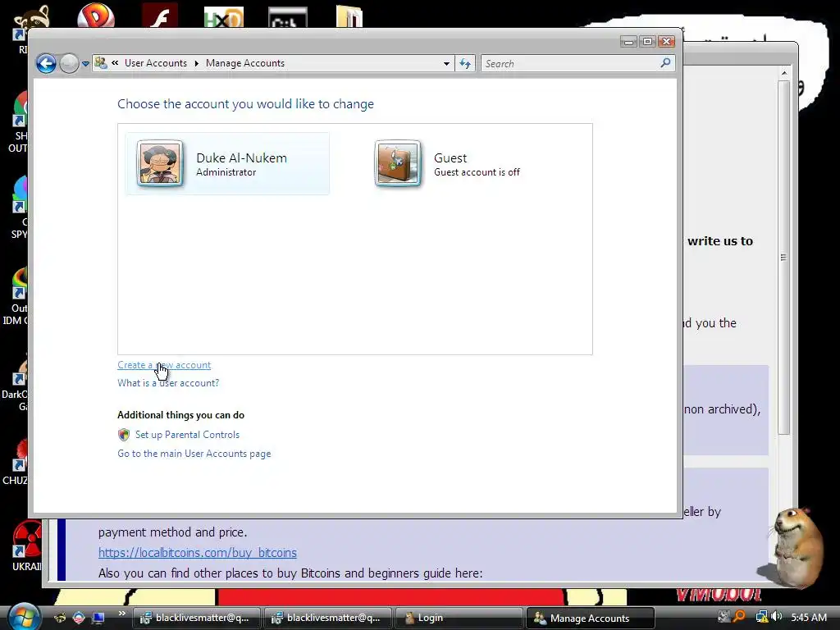
Task: Click the background window's scroll up arrow
Action: click(783, 72)
